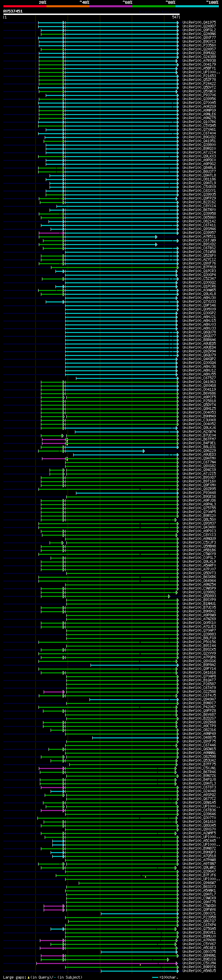This screenshot has height=980, width=222.
Task: Select the UniRef100_Q9LKJ6 label
Action: (x=199, y=428)
